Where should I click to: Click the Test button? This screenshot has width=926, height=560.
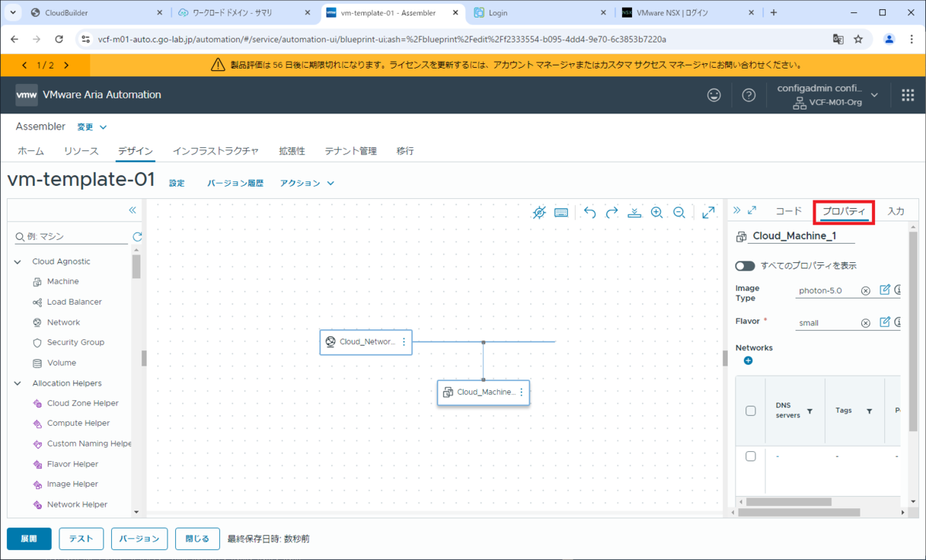pos(81,538)
